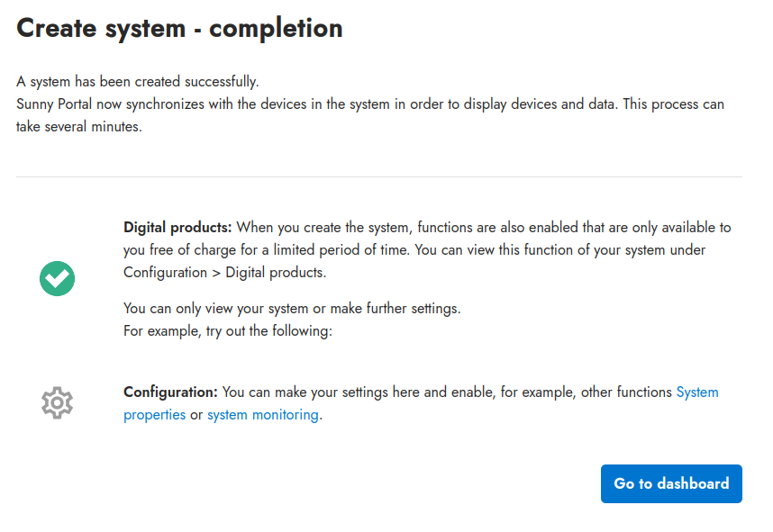Click 'For example, try out the following:' text
The height and width of the screenshot is (532, 773).
click(228, 331)
